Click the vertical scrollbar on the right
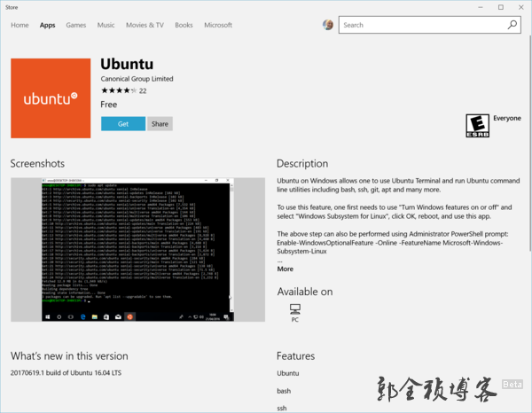Screen dimensions: 532x413 pyautogui.click(x=530, y=143)
